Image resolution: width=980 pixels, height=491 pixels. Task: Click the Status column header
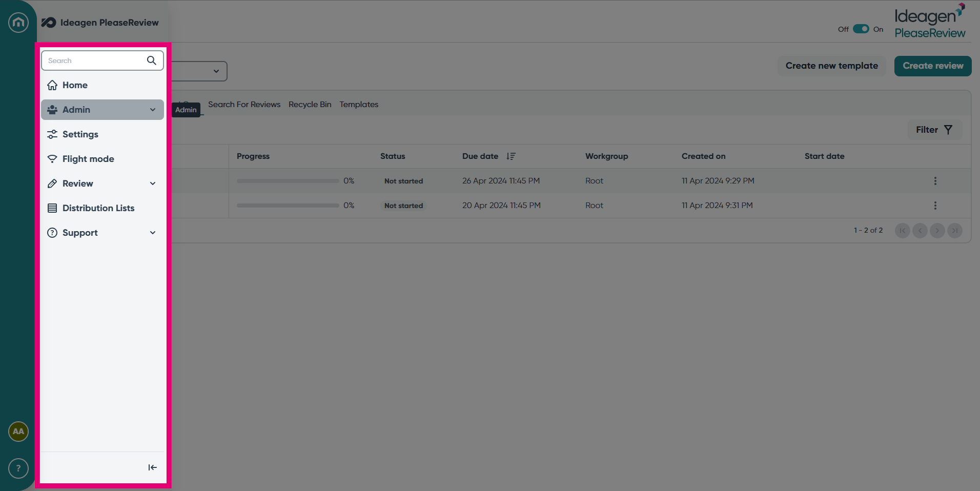point(393,156)
